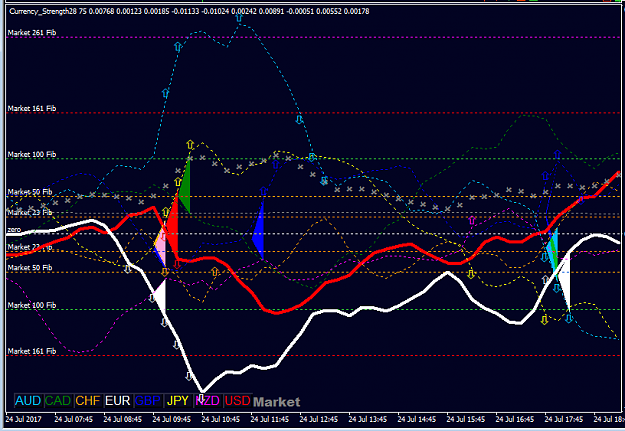This screenshot has height=431, width=625.
Task: Click the Currency_Strength28 indicator title
Action: pyautogui.click(x=43, y=11)
